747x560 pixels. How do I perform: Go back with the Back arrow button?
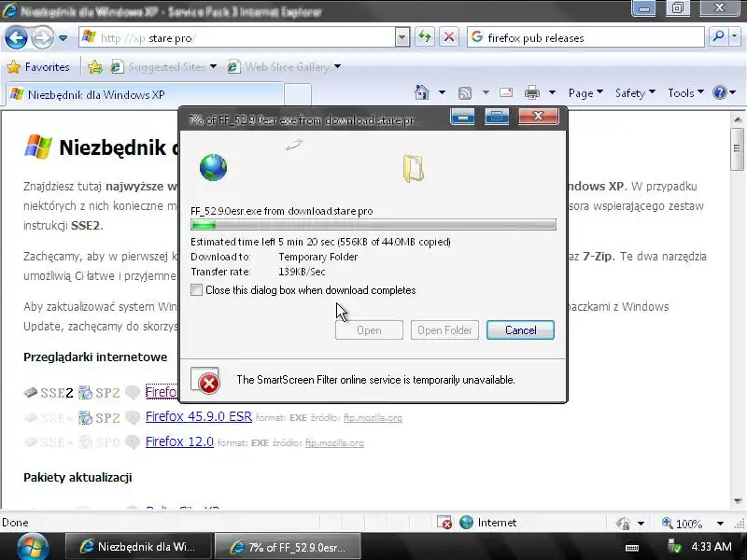[x=16, y=37]
